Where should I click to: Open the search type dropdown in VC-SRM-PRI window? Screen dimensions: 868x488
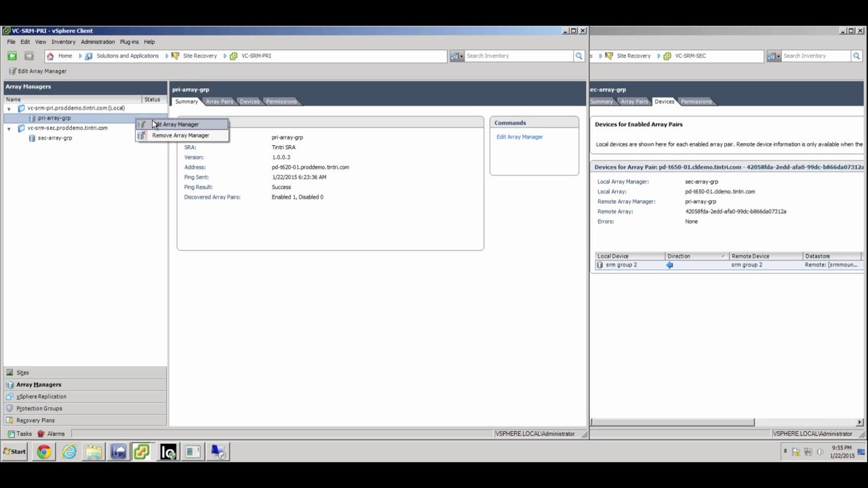pyautogui.click(x=456, y=56)
